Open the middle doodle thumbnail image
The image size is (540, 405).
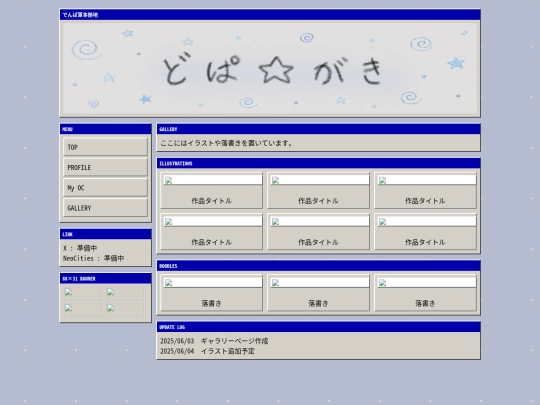click(320, 282)
